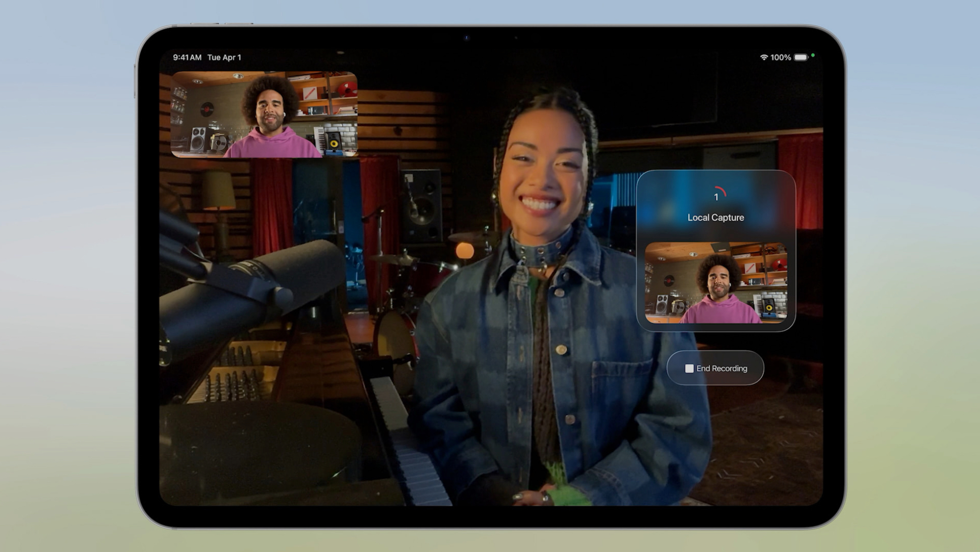Click the 9:41 AM clock
The height and width of the screenshot is (552, 980).
click(187, 57)
